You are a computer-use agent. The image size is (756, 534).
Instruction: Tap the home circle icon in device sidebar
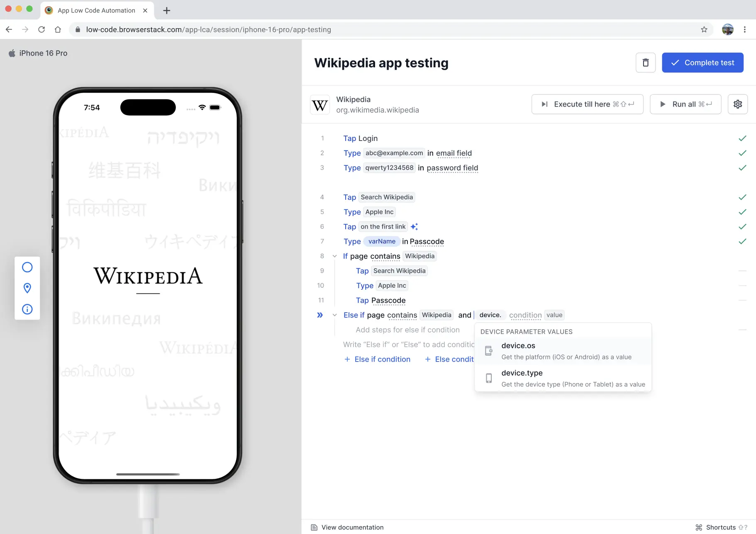27,267
